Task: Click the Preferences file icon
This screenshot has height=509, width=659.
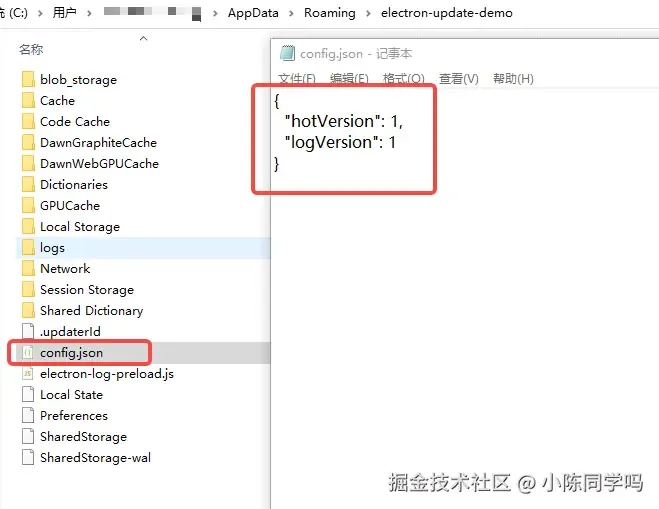Action: click(28, 415)
